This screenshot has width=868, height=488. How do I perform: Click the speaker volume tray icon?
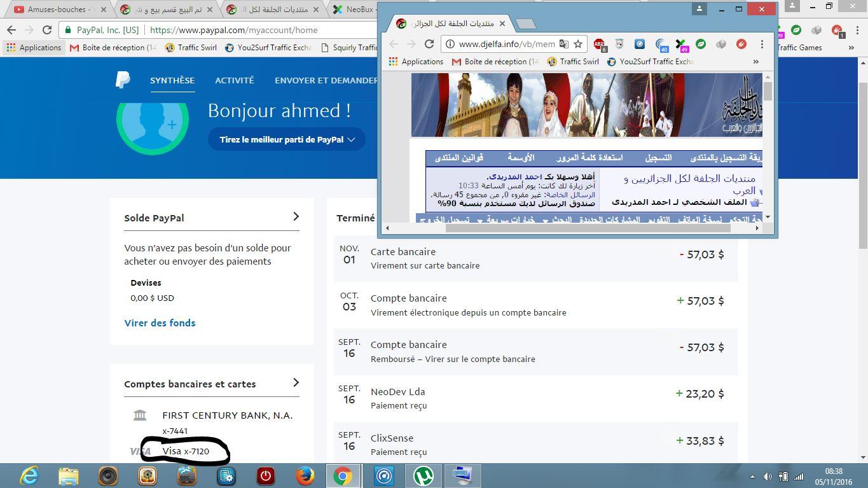[x=768, y=476]
